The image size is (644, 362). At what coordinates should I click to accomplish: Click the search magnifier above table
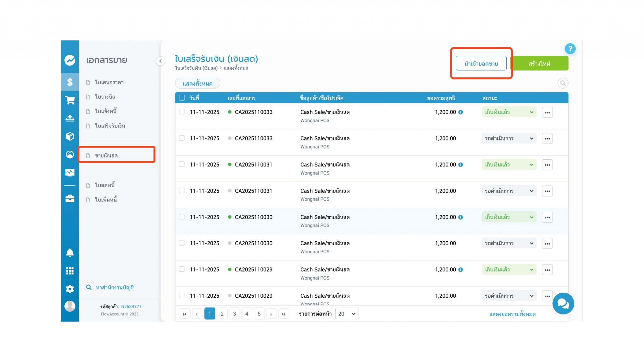(563, 83)
